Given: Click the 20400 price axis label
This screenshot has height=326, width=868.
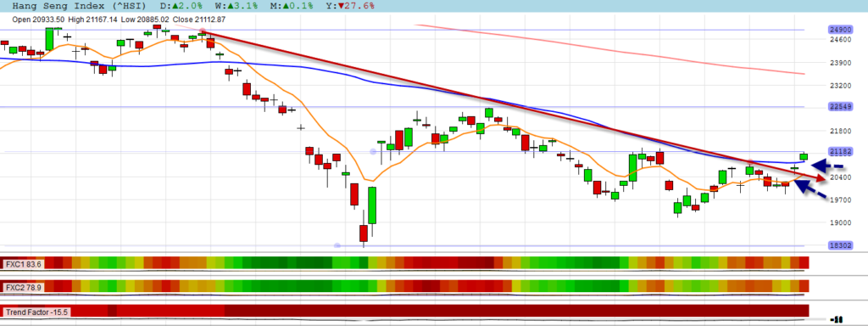Looking at the screenshot, I should pyautogui.click(x=840, y=177).
